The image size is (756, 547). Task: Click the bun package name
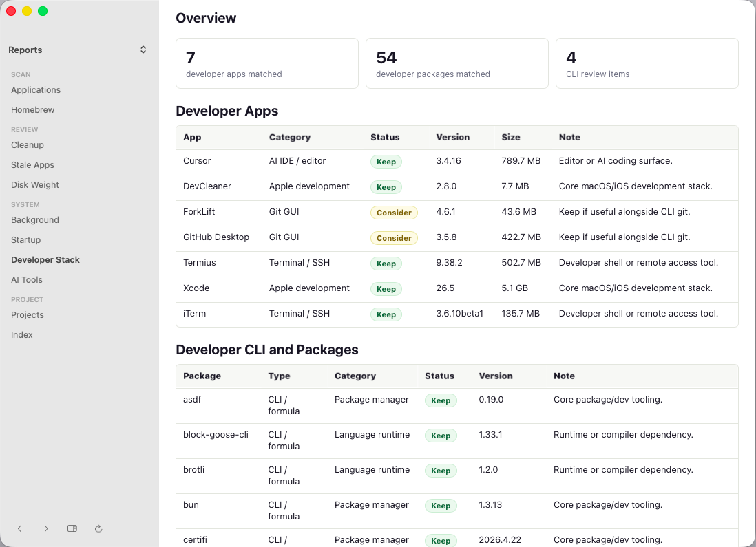tap(191, 505)
